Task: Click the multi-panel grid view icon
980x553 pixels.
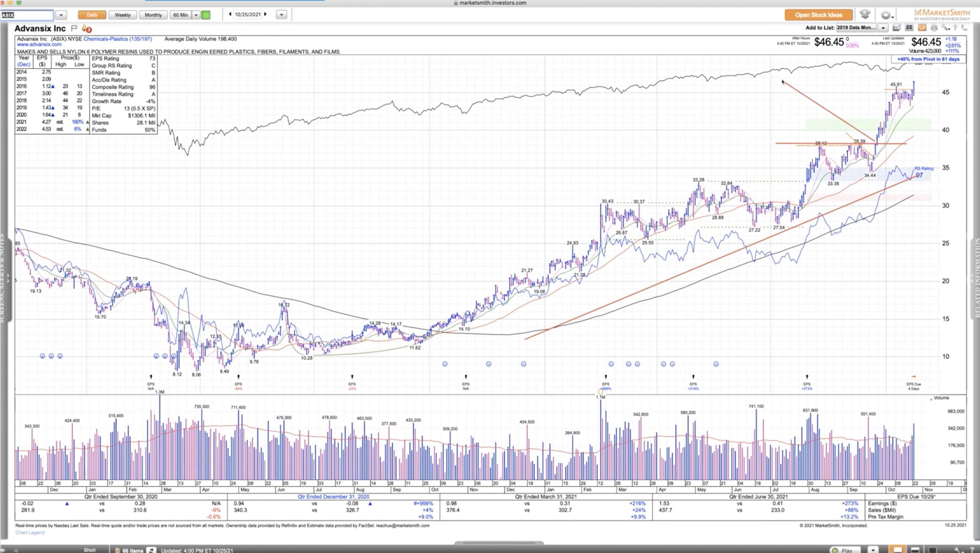Action: click(909, 28)
